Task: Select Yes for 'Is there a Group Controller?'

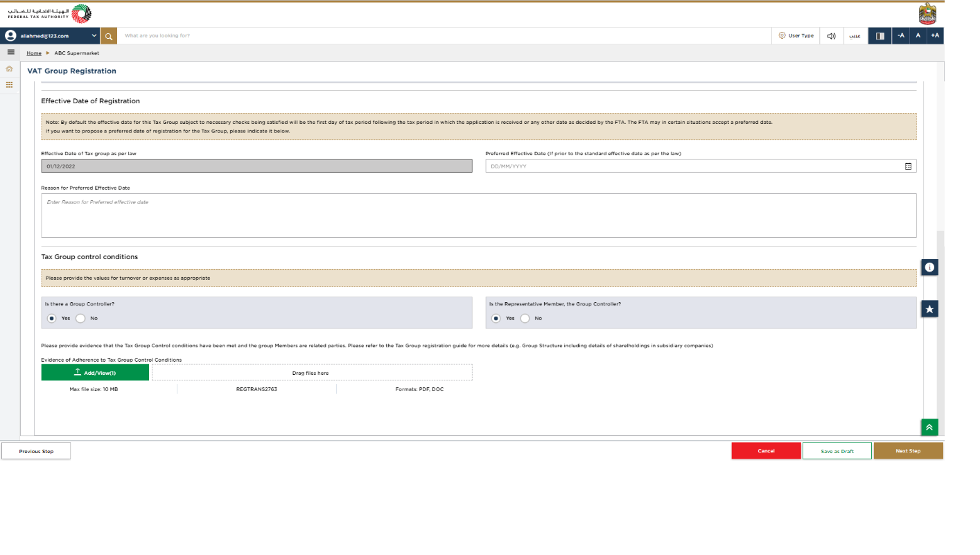Action: (x=52, y=319)
